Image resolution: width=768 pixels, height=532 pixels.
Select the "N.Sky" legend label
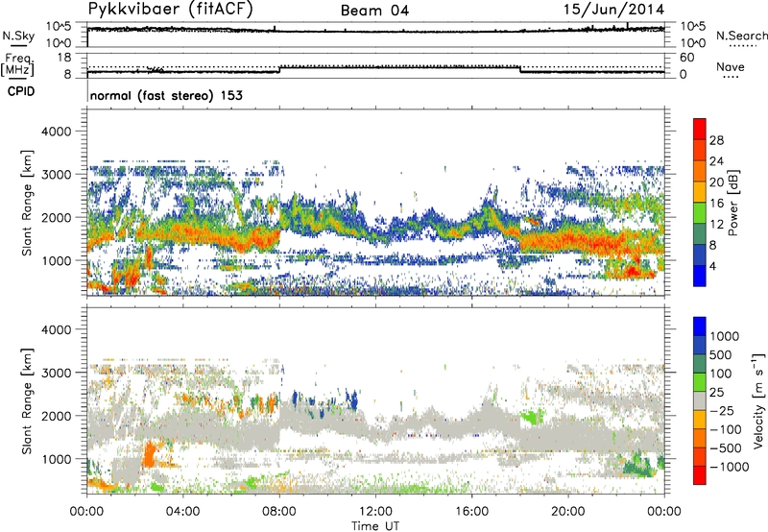18,36
